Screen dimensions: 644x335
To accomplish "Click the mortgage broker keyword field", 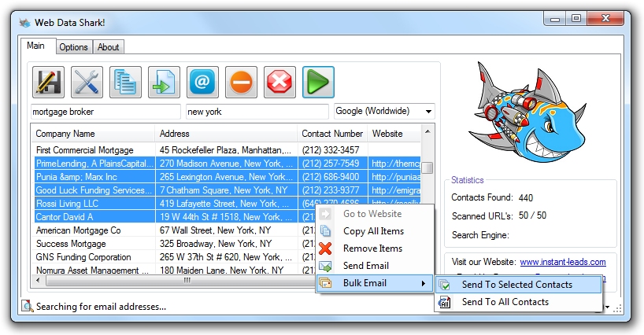I will [x=105, y=112].
